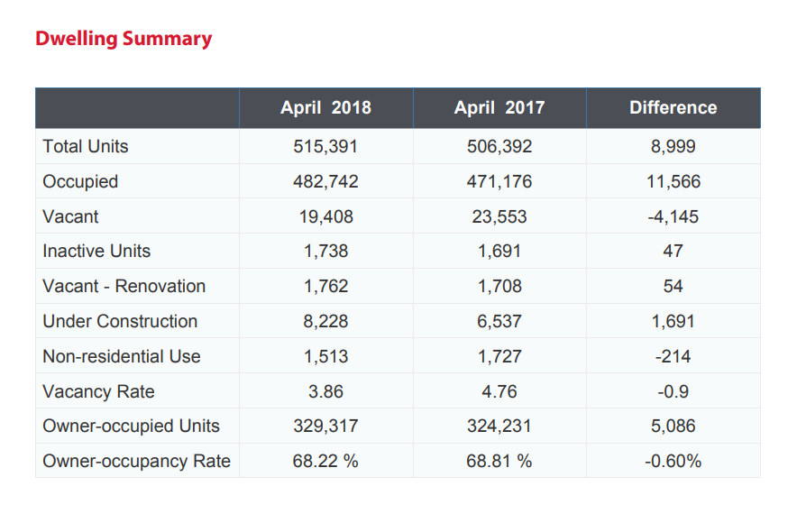Click the Vacant - Renovation row label
Viewport: 806px width, 532px height.
(x=124, y=286)
